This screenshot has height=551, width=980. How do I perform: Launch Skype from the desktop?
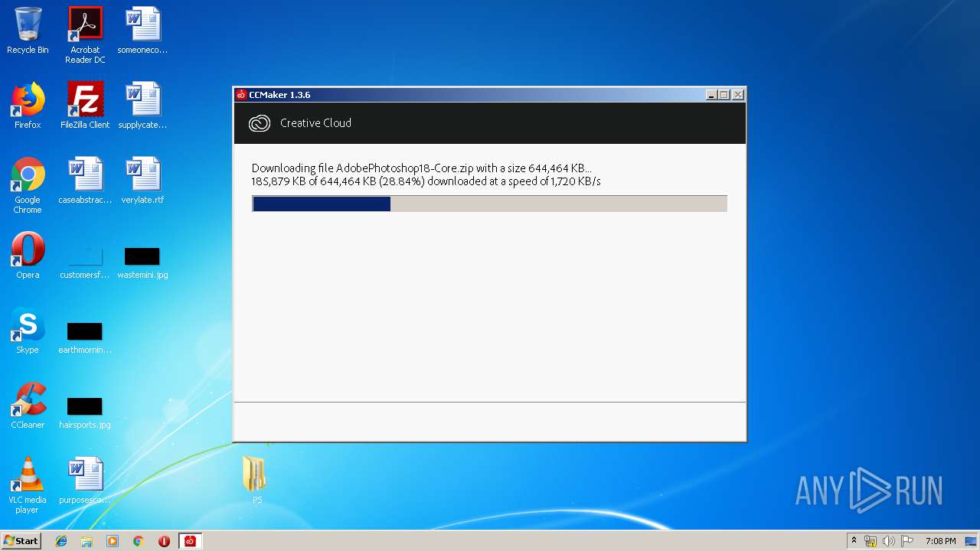coord(28,331)
